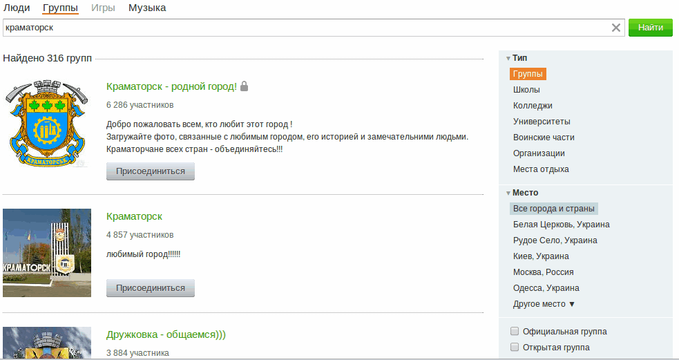
Task: Open the Краматорск city sign group photo
Action: pos(47,253)
